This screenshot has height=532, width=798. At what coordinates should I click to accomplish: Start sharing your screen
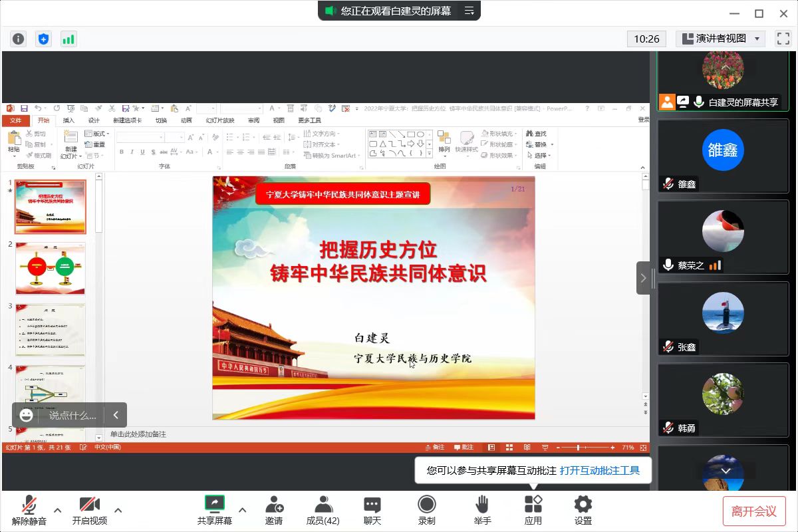(214, 510)
